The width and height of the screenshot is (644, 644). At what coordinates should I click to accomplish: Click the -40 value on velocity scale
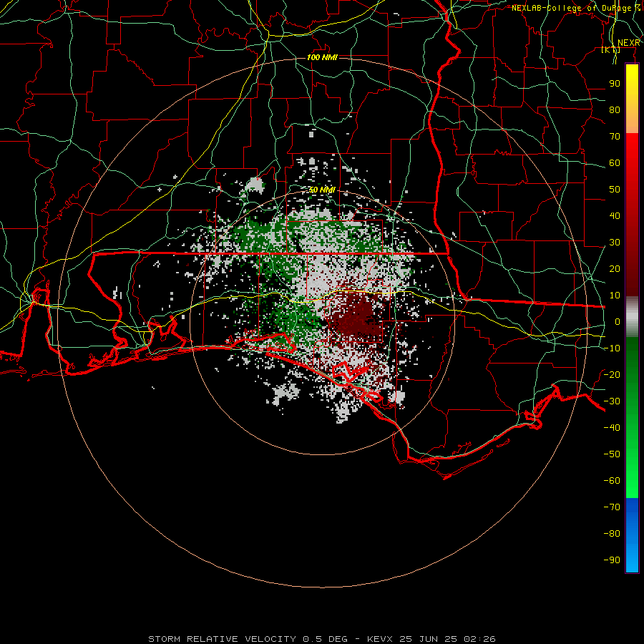[612, 428]
